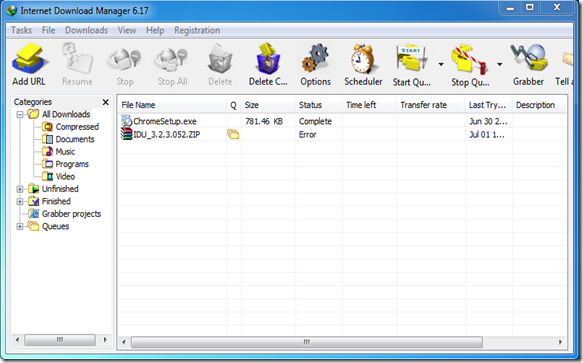Click the Delete trash icon
Image resolution: width=583 pixels, height=363 pixels.
(220, 59)
